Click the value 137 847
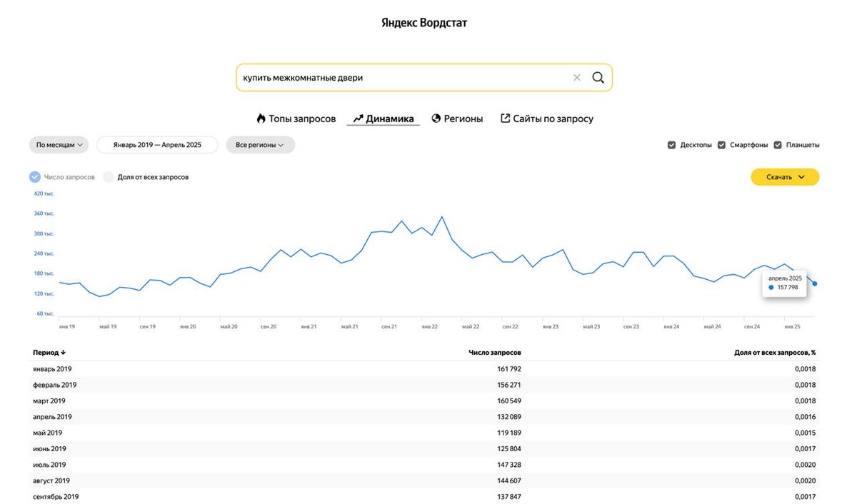This screenshot has width=857, height=504. tap(509, 497)
